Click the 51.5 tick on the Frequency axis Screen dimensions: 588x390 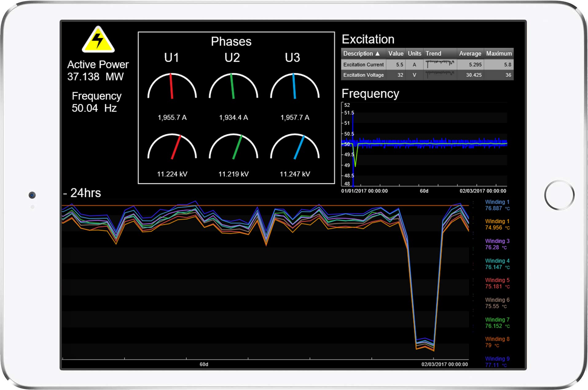click(x=349, y=113)
